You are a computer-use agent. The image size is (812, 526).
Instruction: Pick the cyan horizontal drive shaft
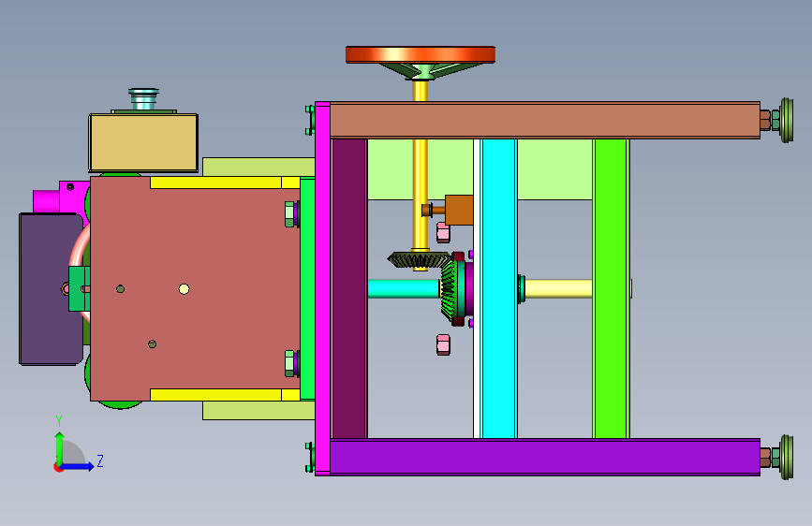tap(404, 288)
